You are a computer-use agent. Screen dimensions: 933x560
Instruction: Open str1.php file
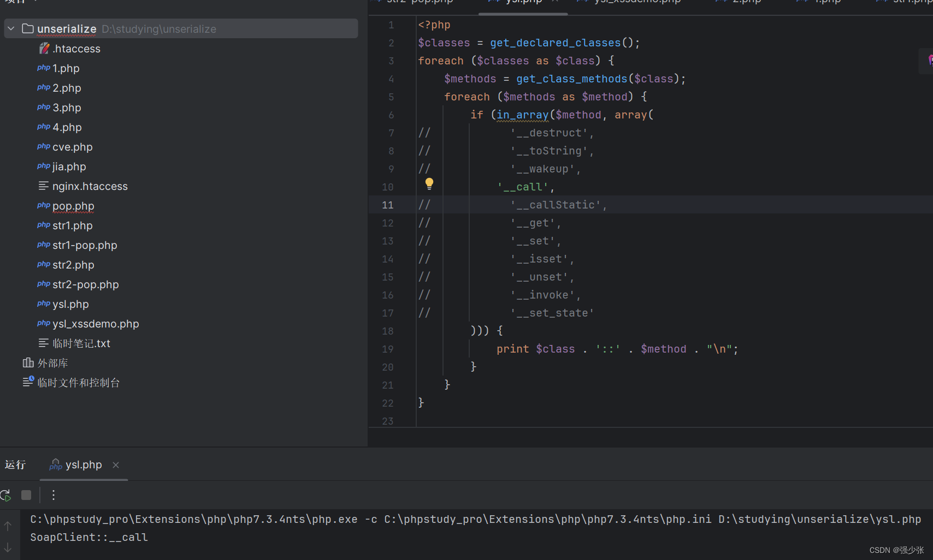coord(73,225)
